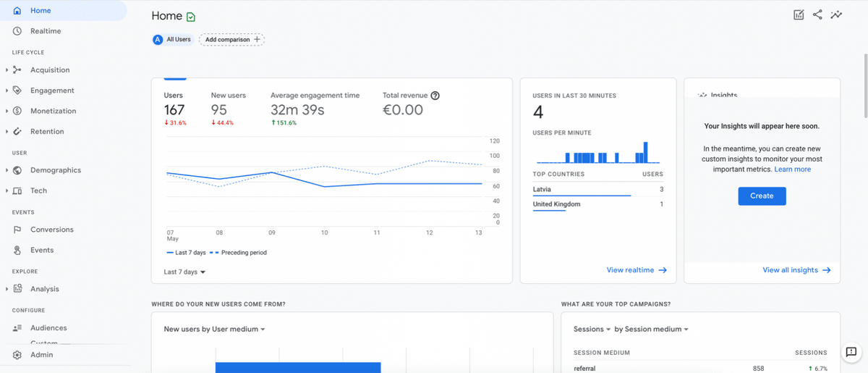Open New users by User medium dropdown
The height and width of the screenshot is (373, 868).
[215, 329]
